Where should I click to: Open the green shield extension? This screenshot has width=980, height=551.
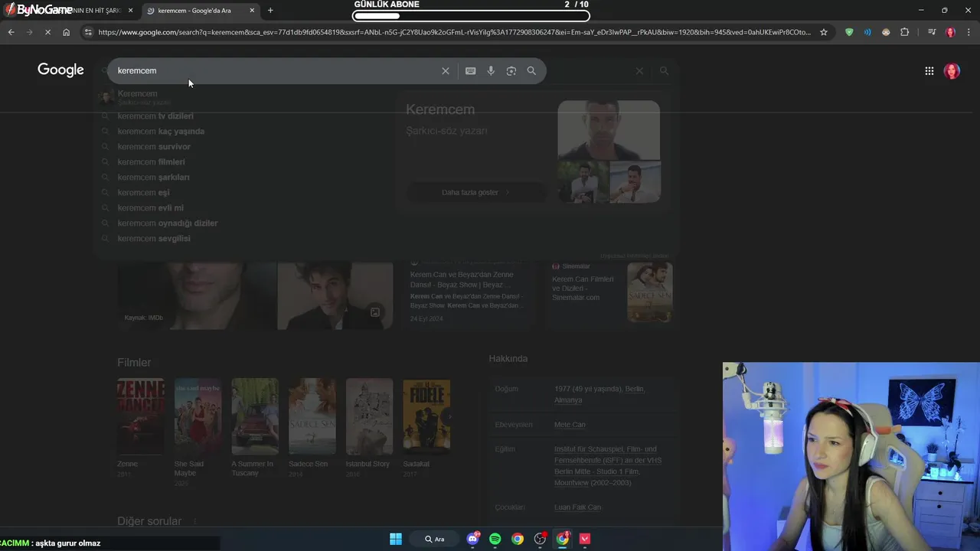point(848,32)
